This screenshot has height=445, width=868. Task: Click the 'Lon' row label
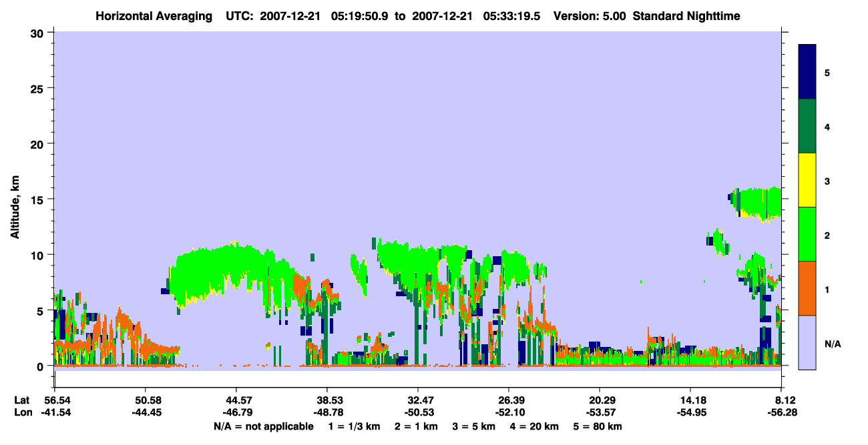22,412
